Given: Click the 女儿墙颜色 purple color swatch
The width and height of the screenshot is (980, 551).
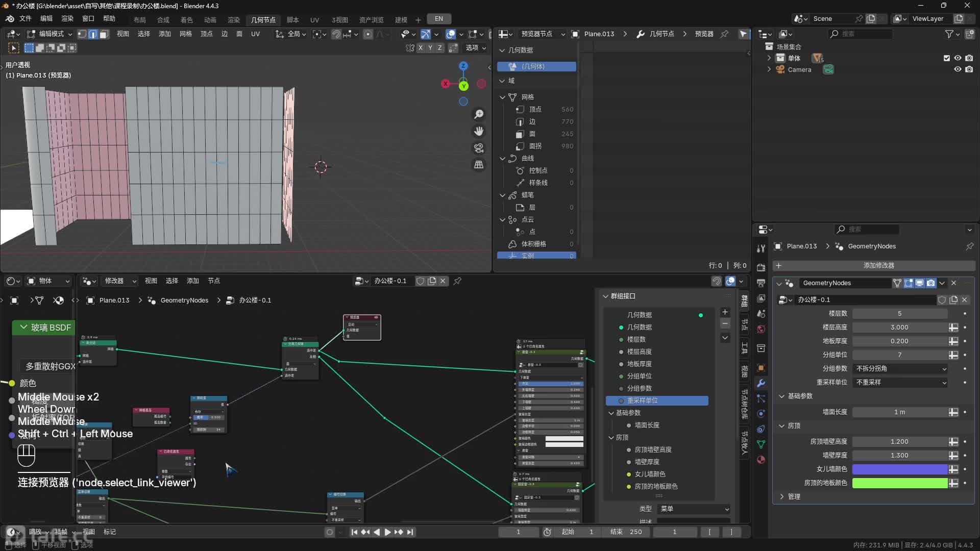Looking at the screenshot, I should 900,469.
